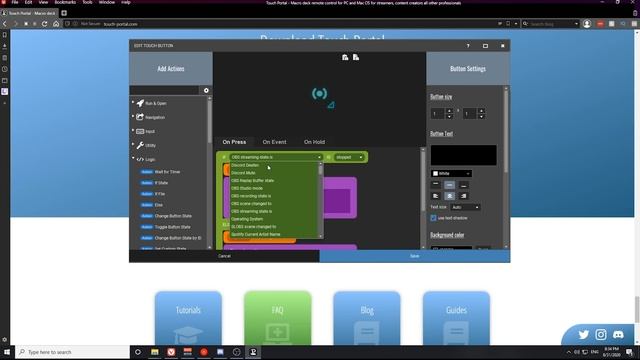Click the browser profile avatar icon
640x360 pixels.
(587, 24)
